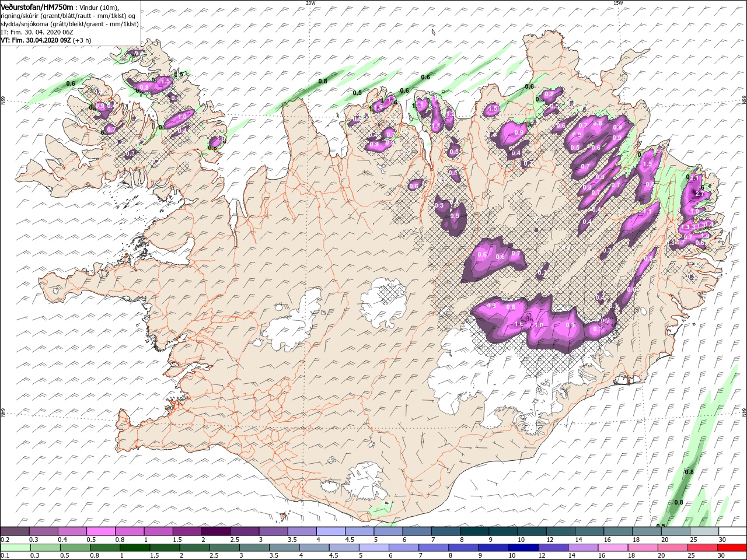Select snow scale swatch between 3.5 and 4
This screenshot has height=560, width=747.
pyautogui.click(x=302, y=531)
